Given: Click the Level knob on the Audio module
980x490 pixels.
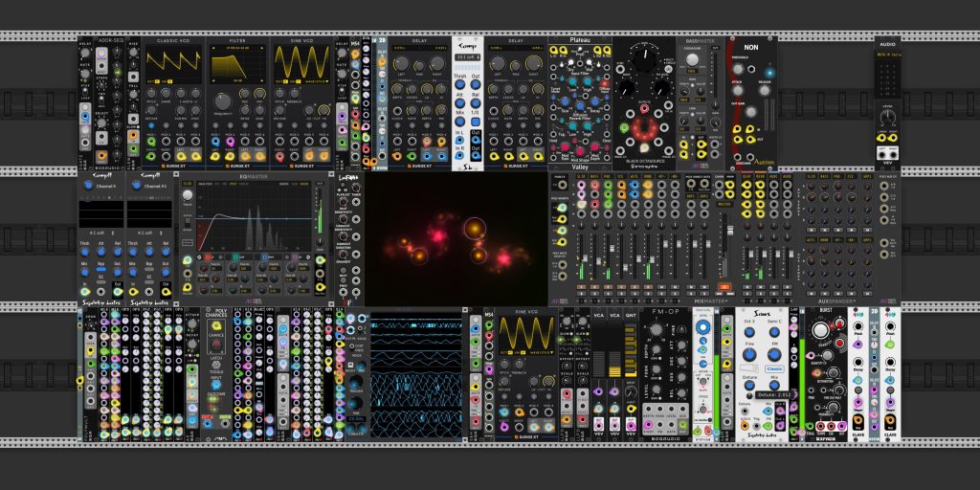Looking at the screenshot, I should click(x=887, y=116).
